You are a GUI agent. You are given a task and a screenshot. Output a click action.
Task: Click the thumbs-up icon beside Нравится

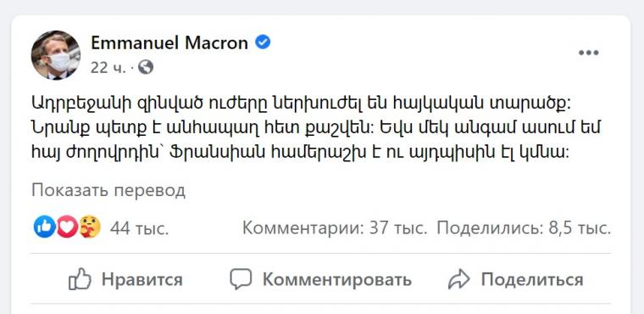(80, 279)
